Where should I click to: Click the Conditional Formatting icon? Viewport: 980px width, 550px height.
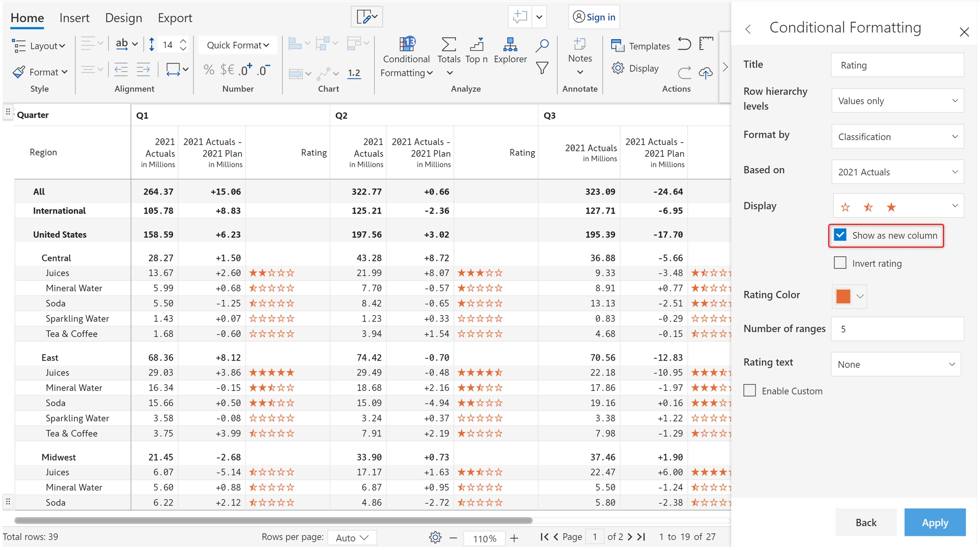point(407,44)
